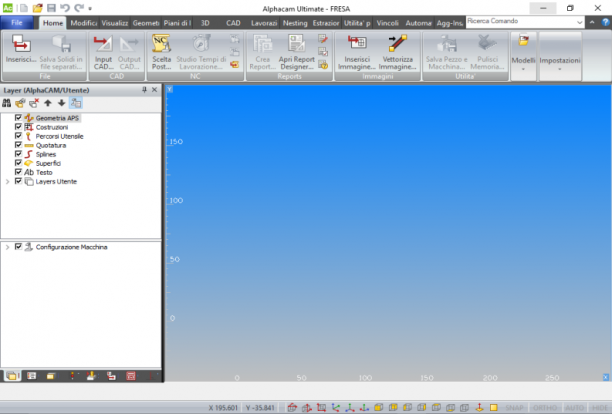This screenshot has height=414, width=612.
Task: Uncheck Percorsi Utensile layer checkbox
Action: point(18,136)
